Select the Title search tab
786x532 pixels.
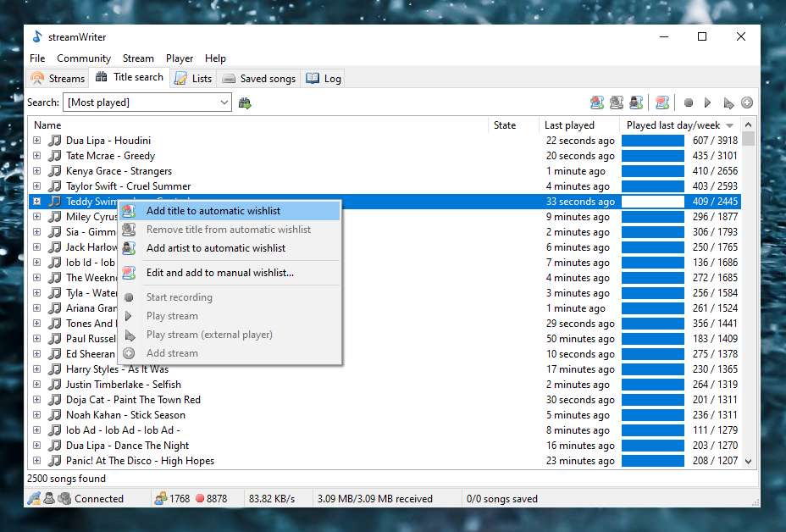[130, 77]
